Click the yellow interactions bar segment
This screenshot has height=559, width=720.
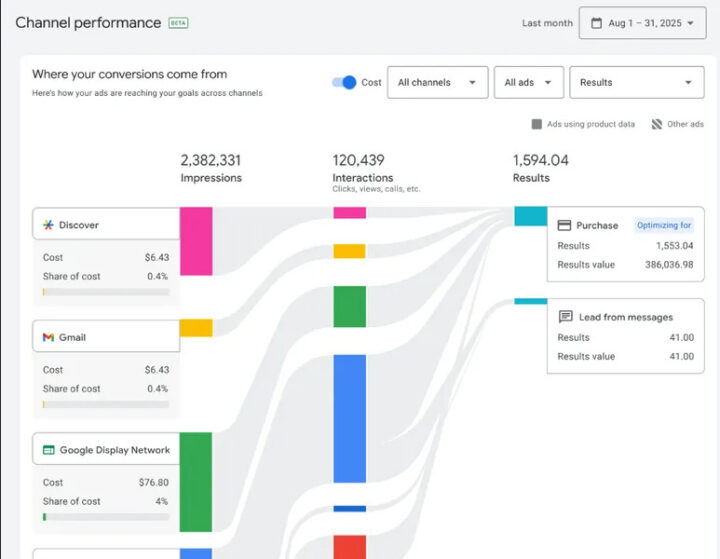(x=349, y=251)
